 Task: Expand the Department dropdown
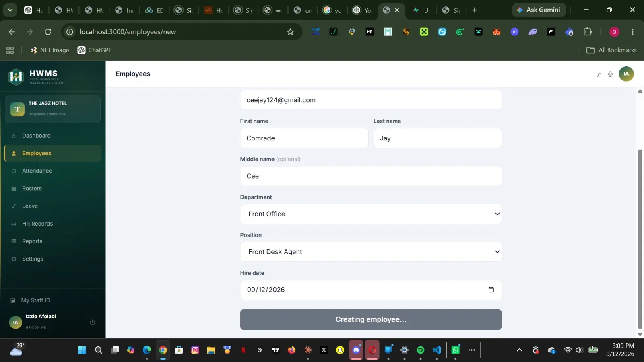click(x=371, y=214)
